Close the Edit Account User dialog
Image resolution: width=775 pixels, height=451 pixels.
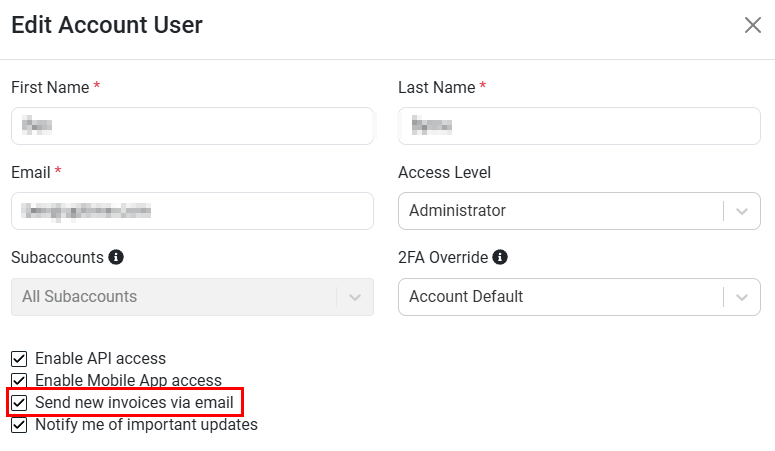[753, 25]
